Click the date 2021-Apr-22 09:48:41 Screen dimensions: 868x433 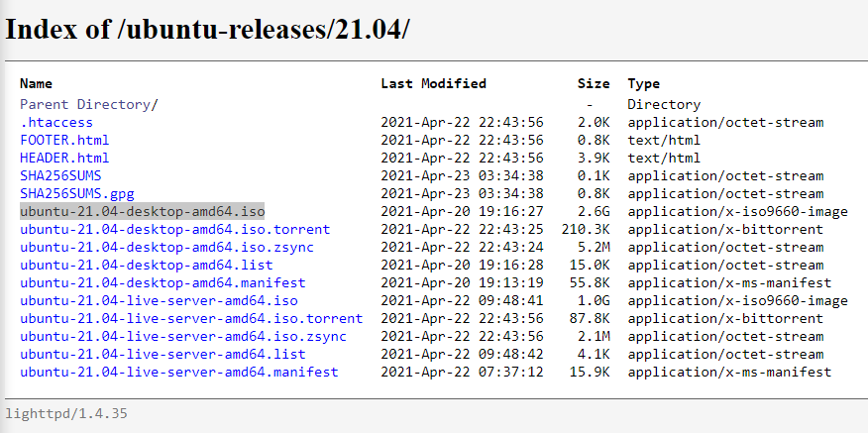pos(462,300)
